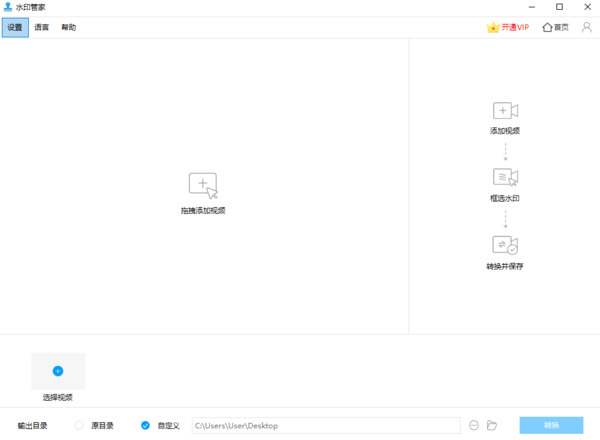This screenshot has height=440, width=600.
Task: Go to the 首页 home page
Action: click(555, 28)
